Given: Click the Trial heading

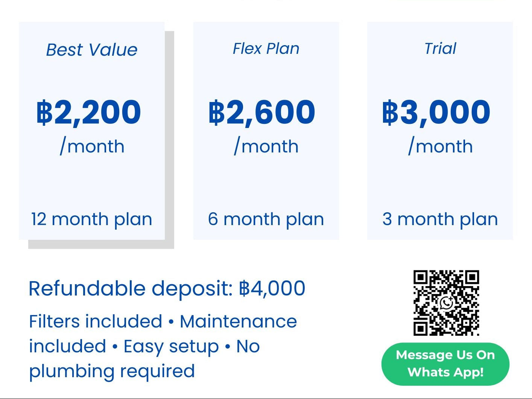Looking at the screenshot, I should [440, 49].
